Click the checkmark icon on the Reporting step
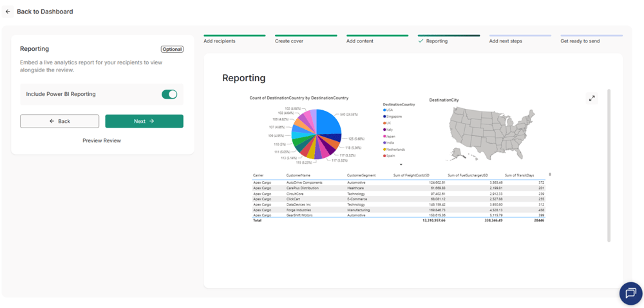This screenshot has height=308, width=644. pos(421,41)
